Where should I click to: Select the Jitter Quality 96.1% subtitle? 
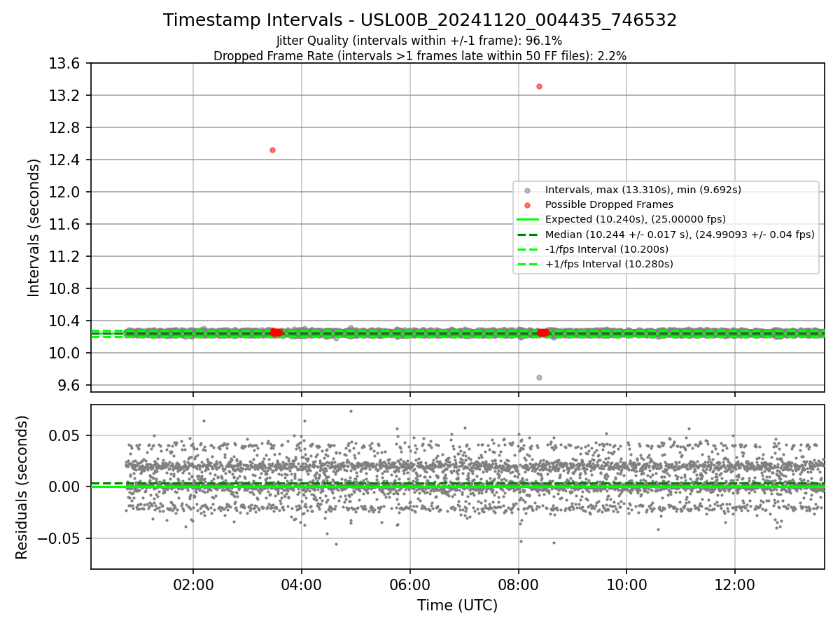[x=419, y=41]
